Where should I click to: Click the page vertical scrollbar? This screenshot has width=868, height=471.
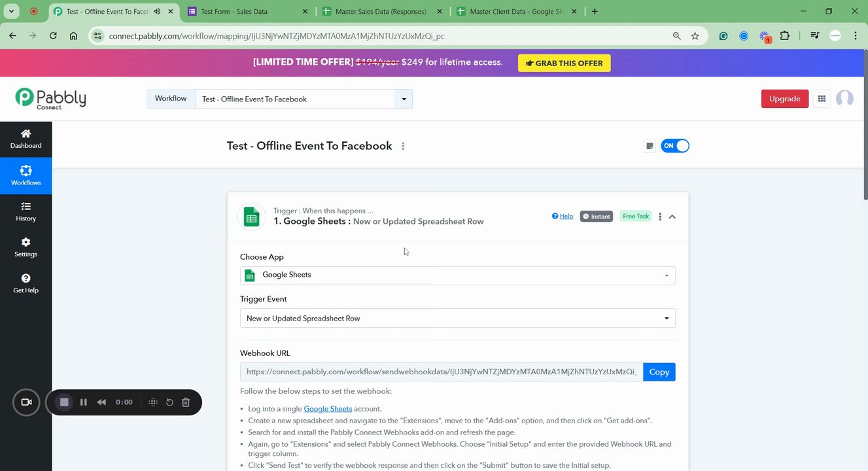click(x=865, y=124)
